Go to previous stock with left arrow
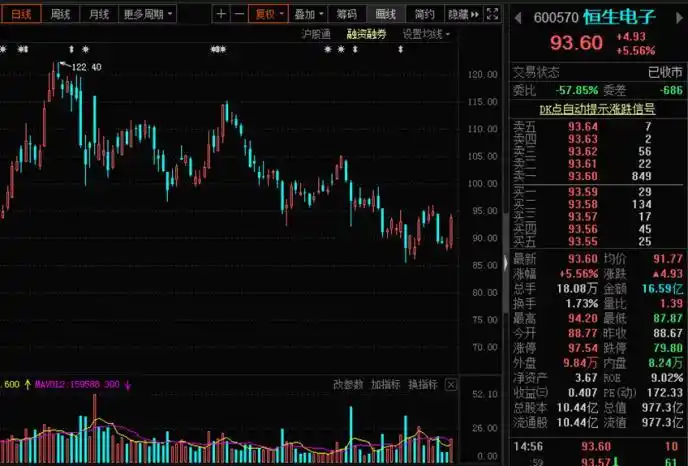Image resolution: width=688 pixels, height=466 pixels. pos(518,18)
